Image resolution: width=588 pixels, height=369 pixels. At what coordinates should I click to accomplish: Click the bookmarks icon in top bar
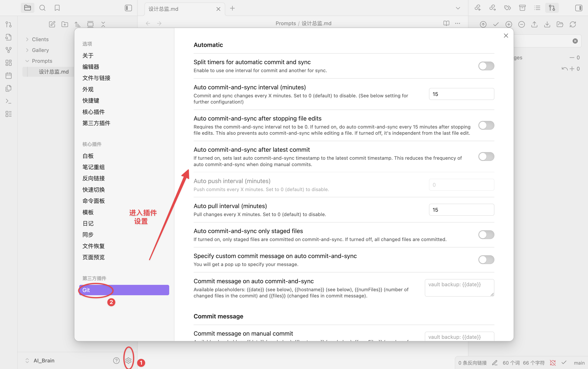pyautogui.click(x=57, y=8)
